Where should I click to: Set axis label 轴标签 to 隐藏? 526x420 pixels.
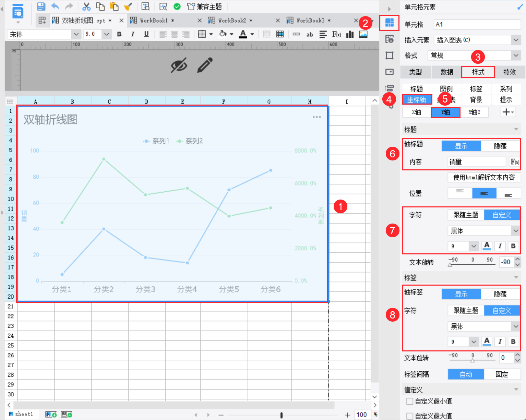500,294
